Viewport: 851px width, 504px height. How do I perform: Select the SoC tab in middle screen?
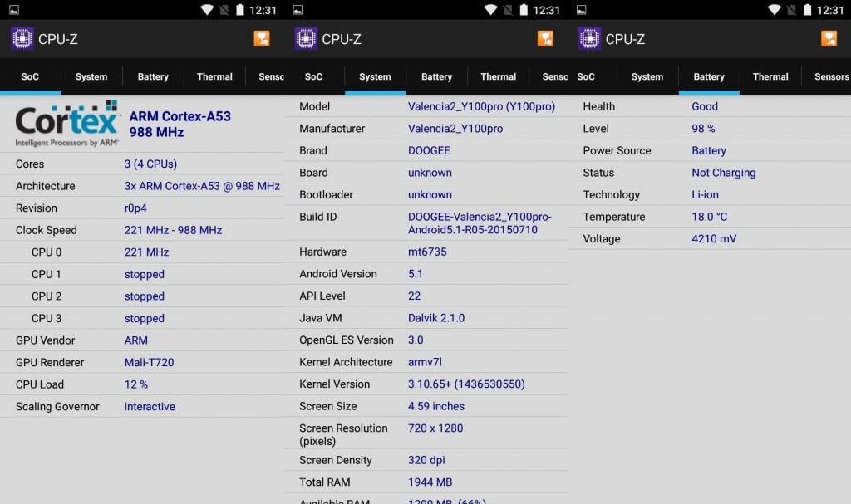313,76
